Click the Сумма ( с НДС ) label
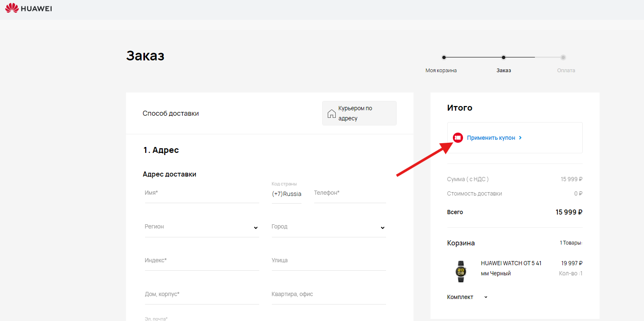The height and width of the screenshot is (321, 644). [468, 179]
